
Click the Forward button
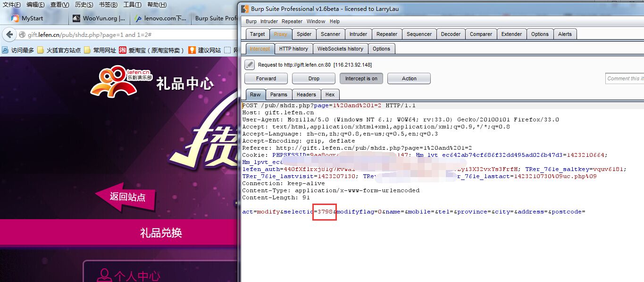pos(266,78)
